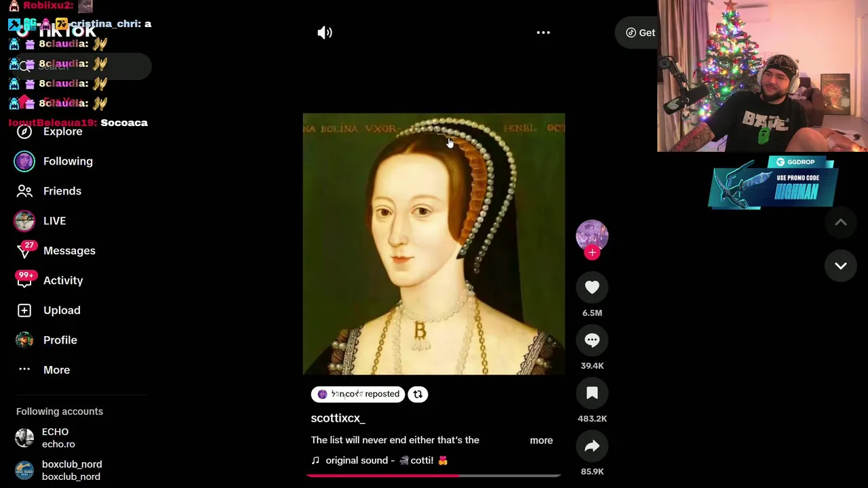Click the original sound music link

(379, 460)
